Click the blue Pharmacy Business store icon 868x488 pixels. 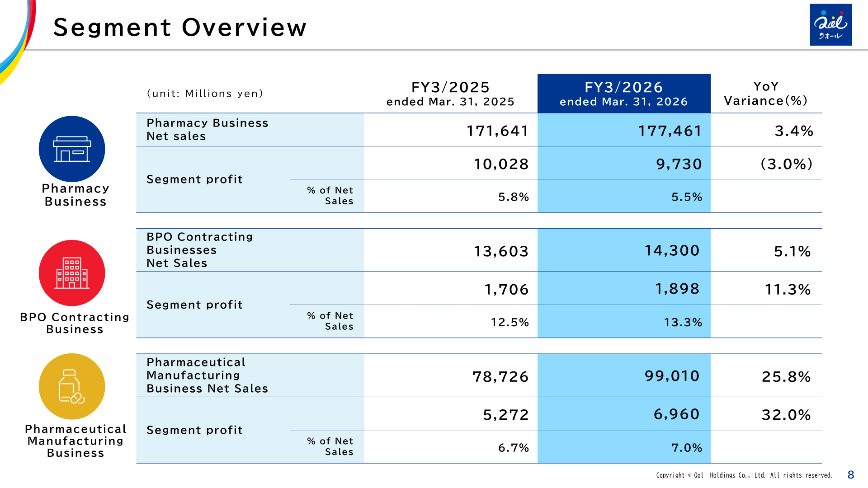72,149
